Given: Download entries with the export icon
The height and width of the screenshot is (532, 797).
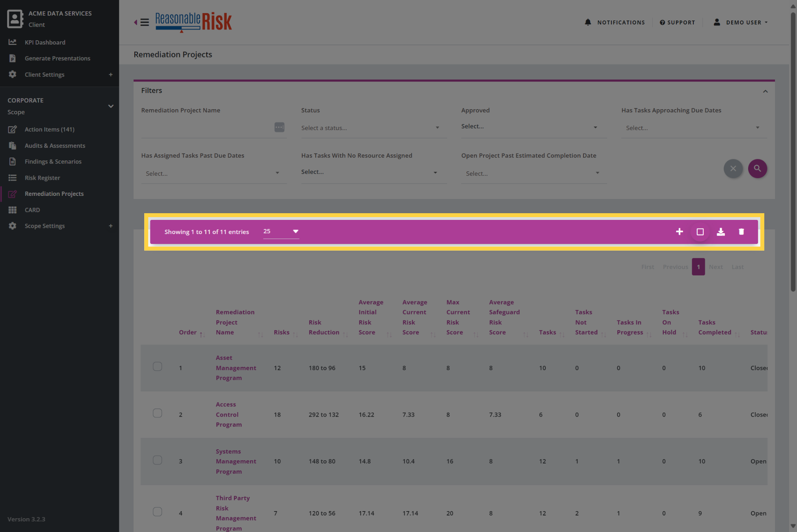Looking at the screenshot, I should [721, 232].
